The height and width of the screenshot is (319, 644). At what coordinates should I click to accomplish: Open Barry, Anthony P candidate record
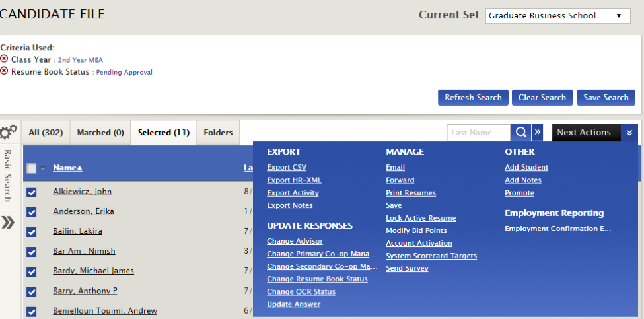[85, 291]
